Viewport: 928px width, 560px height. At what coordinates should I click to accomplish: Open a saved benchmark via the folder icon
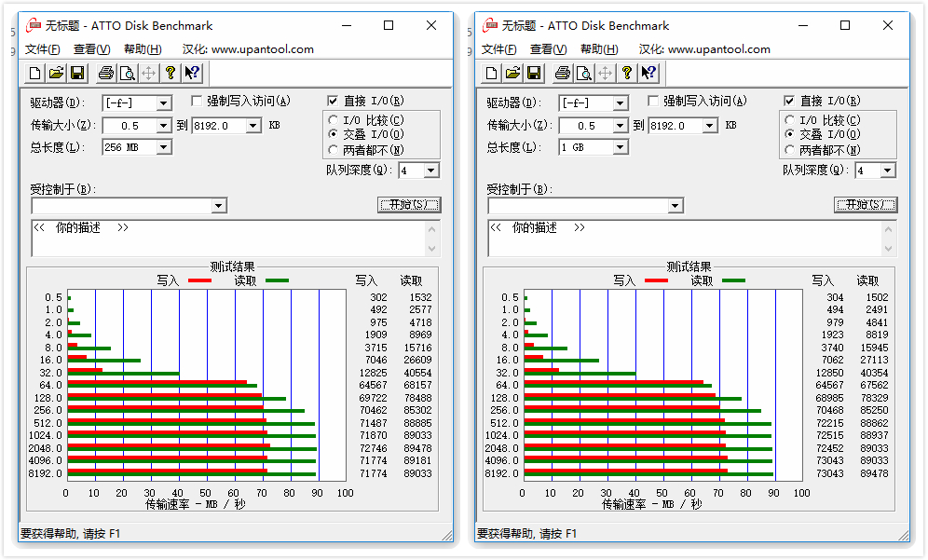(x=55, y=73)
